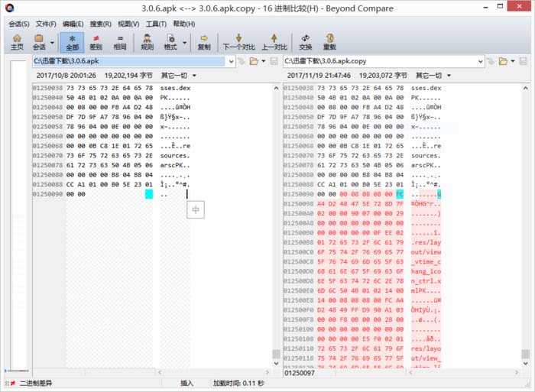The width and height of the screenshot is (535, 392).
Task: Click the right path field 3.0.6.apk.copy
Action: pos(379,61)
